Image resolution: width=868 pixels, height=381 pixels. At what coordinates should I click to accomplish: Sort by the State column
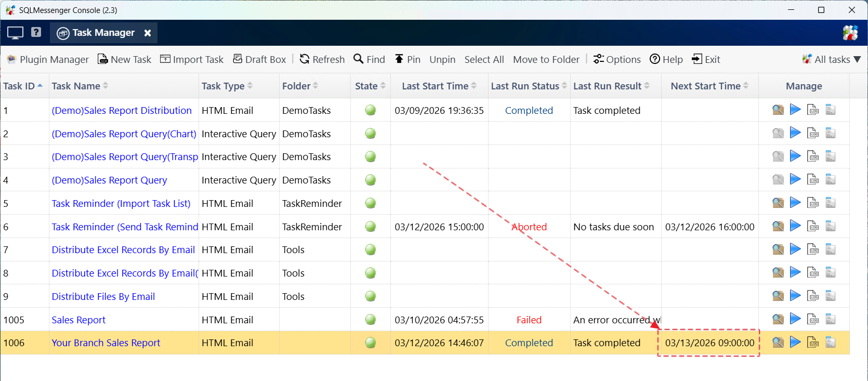click(371, 86)
